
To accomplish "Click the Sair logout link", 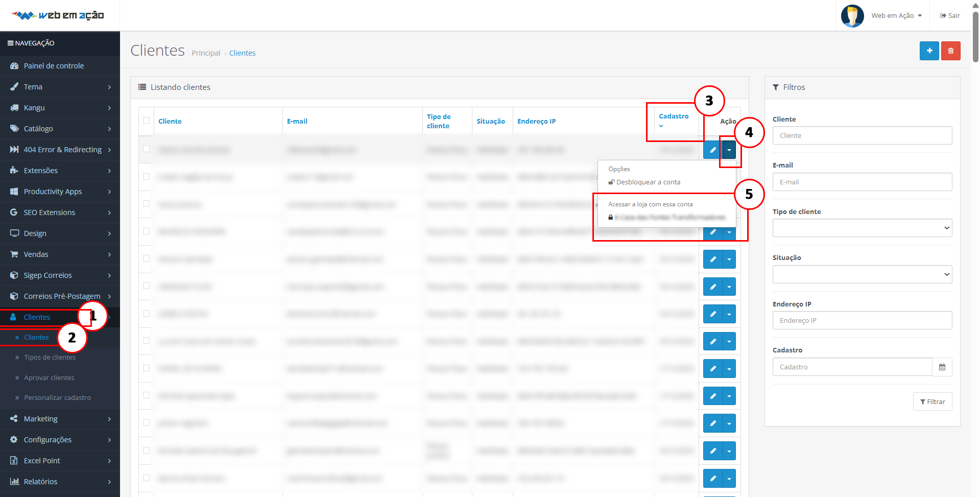I will [x=950, y=16].
